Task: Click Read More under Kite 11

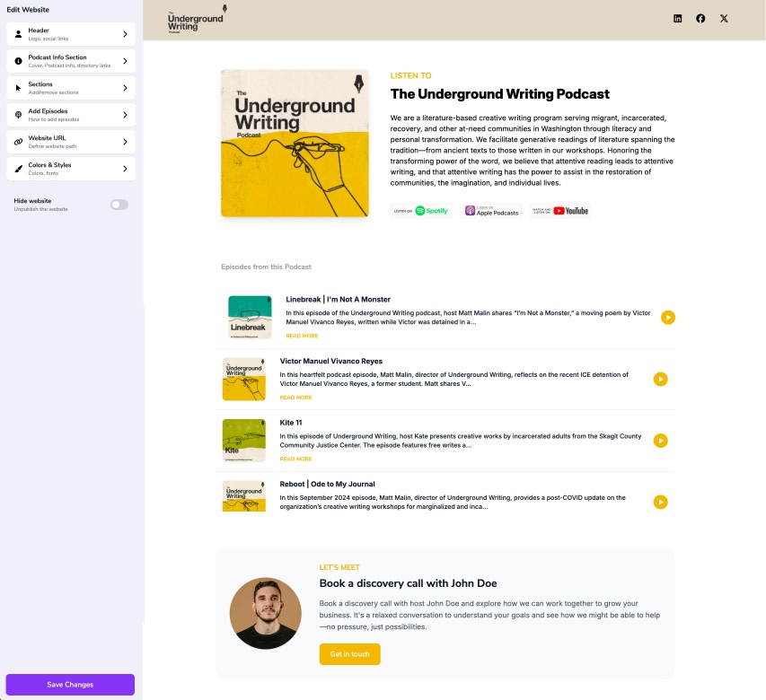Action: click(295, 459)
